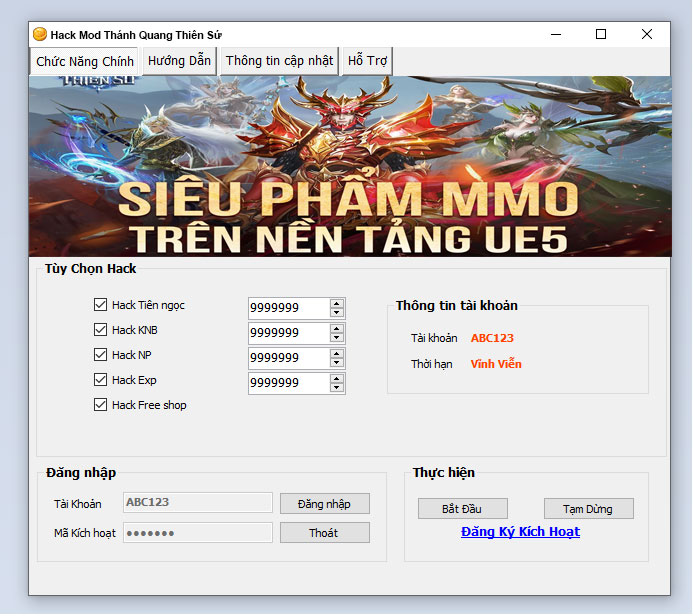Open the Thông tin cập nhật tab
The image size is (693, 616).
(279, 61)
